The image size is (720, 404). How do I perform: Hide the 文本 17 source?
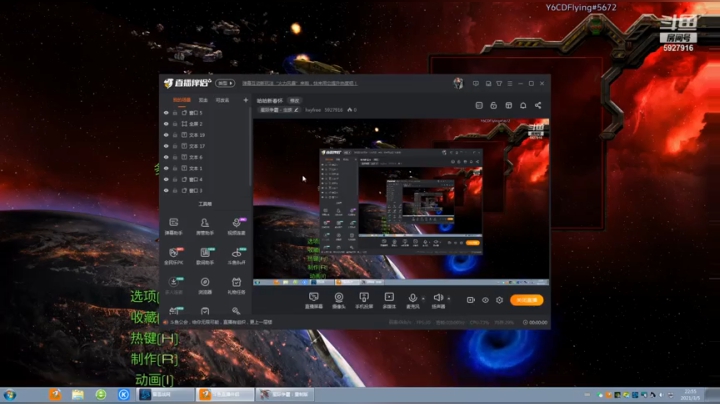pyautogui.click(x=166, y=146)
